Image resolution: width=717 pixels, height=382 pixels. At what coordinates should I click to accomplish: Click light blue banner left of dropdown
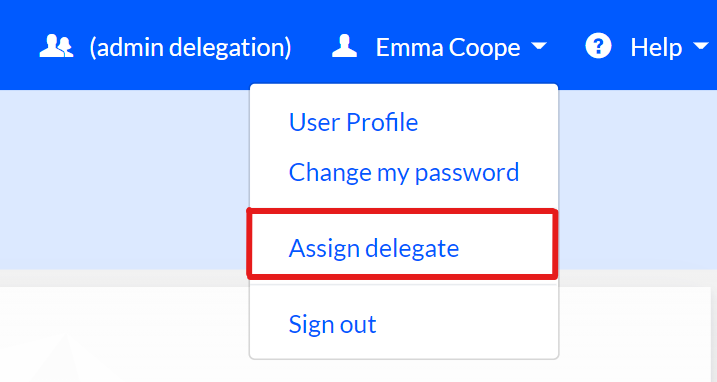click(x=124, y=179)
